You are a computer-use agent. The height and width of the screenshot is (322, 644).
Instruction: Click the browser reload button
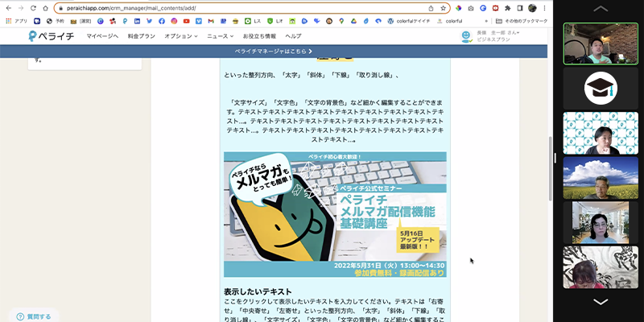pos(33,8)
